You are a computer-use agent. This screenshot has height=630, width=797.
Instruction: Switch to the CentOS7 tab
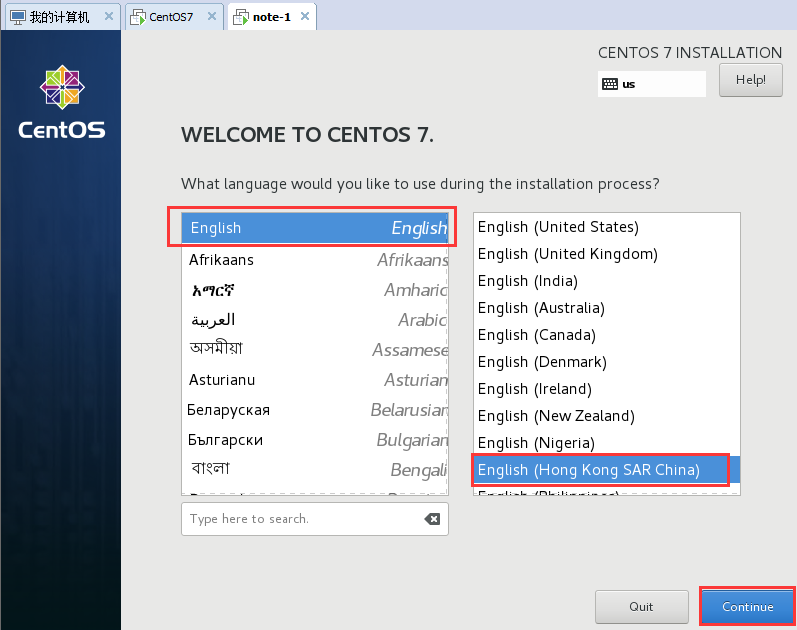pos(174,17)
